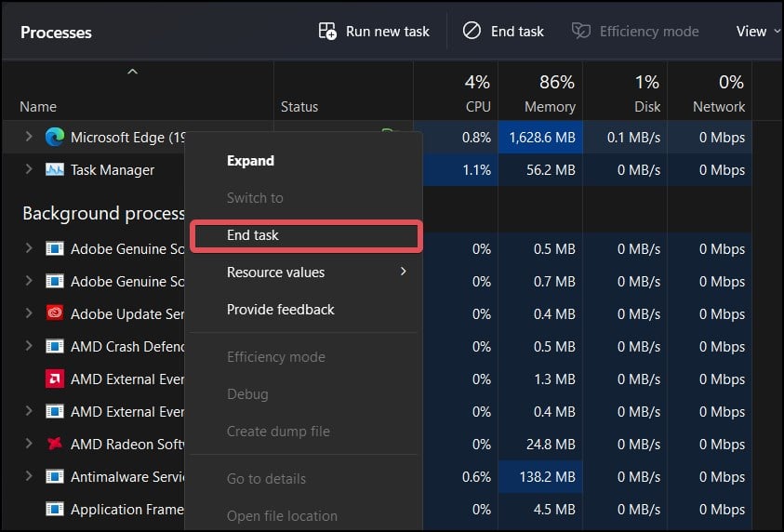Image resolution: width=784 pixels, height=532 pixels.
Task: Open the View dropdown menu
Action: pos(758,32)
